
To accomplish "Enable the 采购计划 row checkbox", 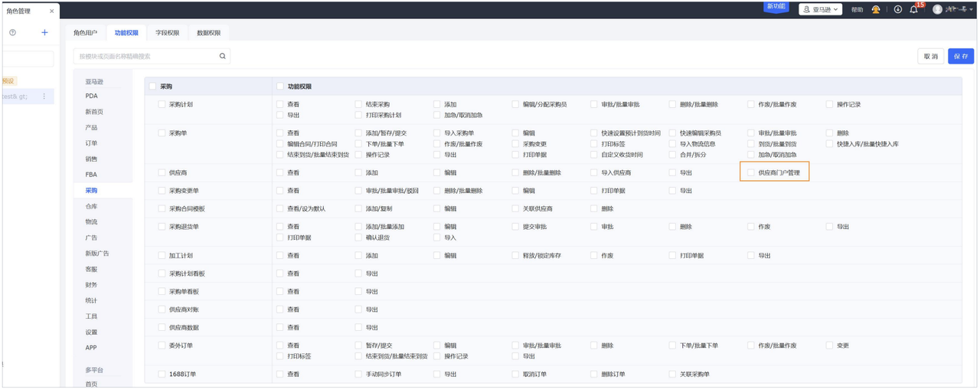I will pos(162,105).
